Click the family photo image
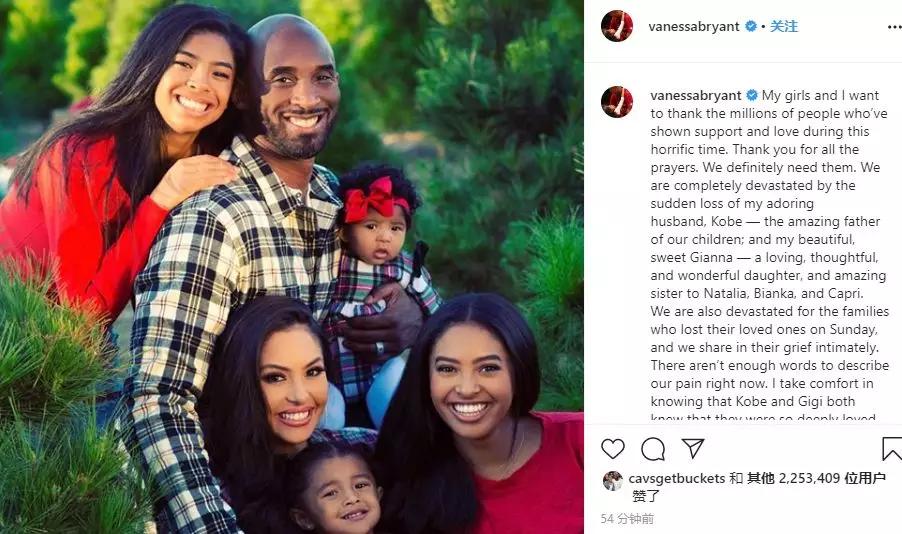 292,267
